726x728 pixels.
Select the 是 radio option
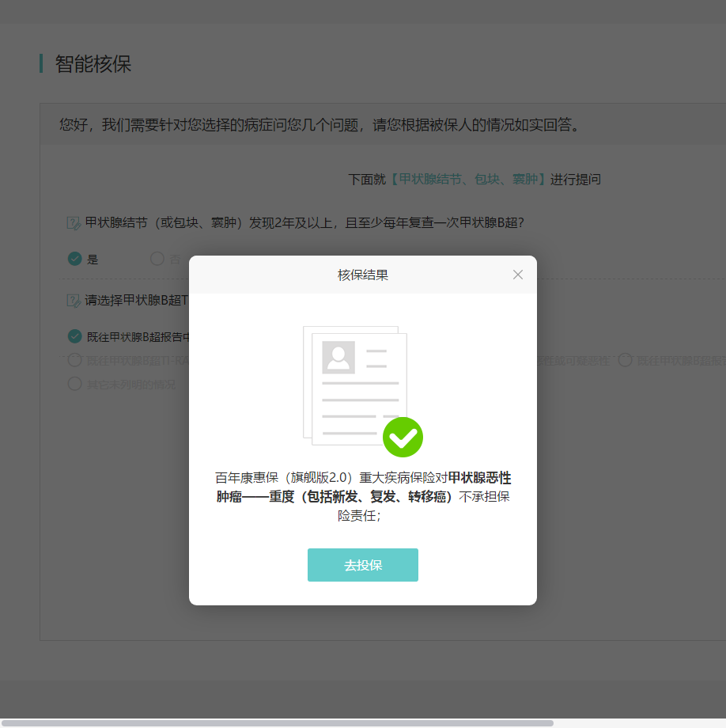pos(83,258)
